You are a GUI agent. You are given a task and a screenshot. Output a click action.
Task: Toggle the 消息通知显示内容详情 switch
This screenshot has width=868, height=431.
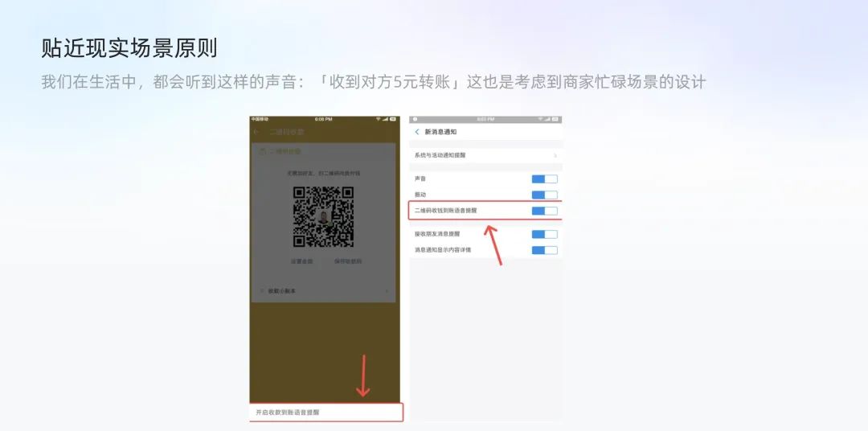pyautogui.click(x=544, y=250)
